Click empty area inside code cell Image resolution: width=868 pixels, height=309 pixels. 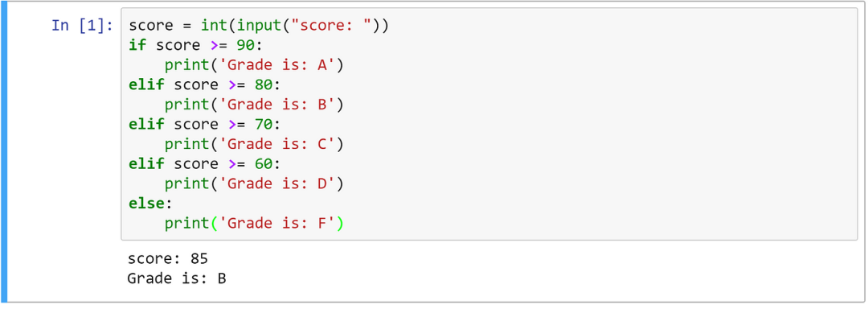pos(609,138)
